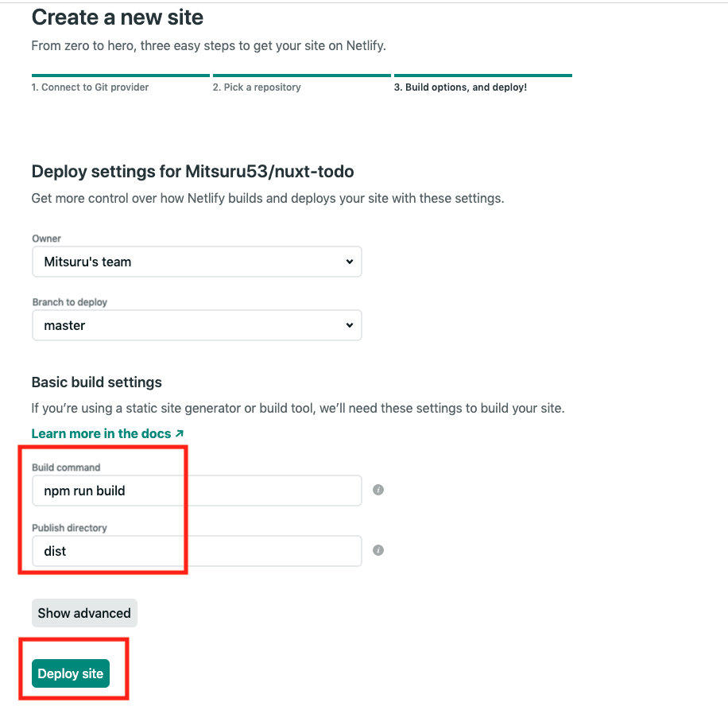Go back to the Pick a repository step
Viewport: 728px width, 710px height.
point(257,87)
